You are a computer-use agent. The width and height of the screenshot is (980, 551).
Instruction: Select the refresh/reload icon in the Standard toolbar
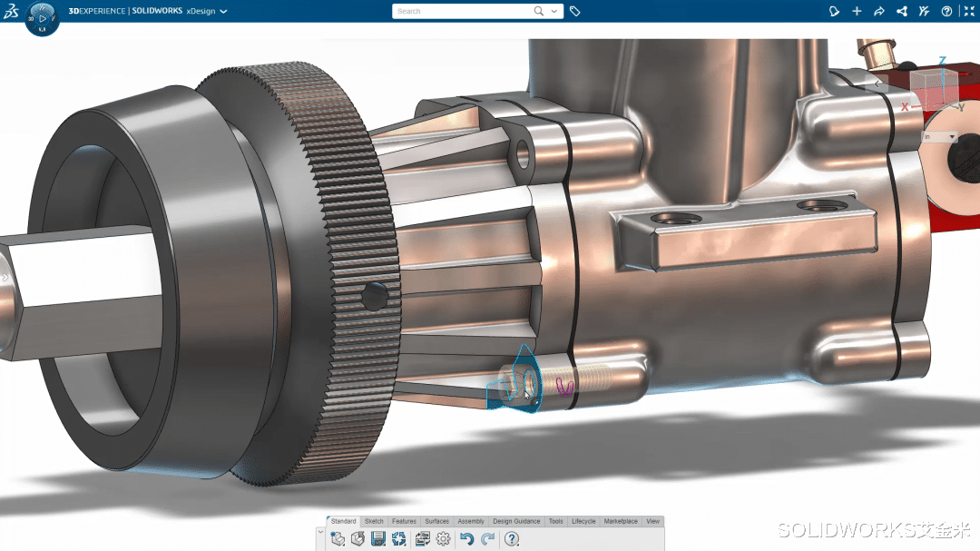[x=399, y=537]
